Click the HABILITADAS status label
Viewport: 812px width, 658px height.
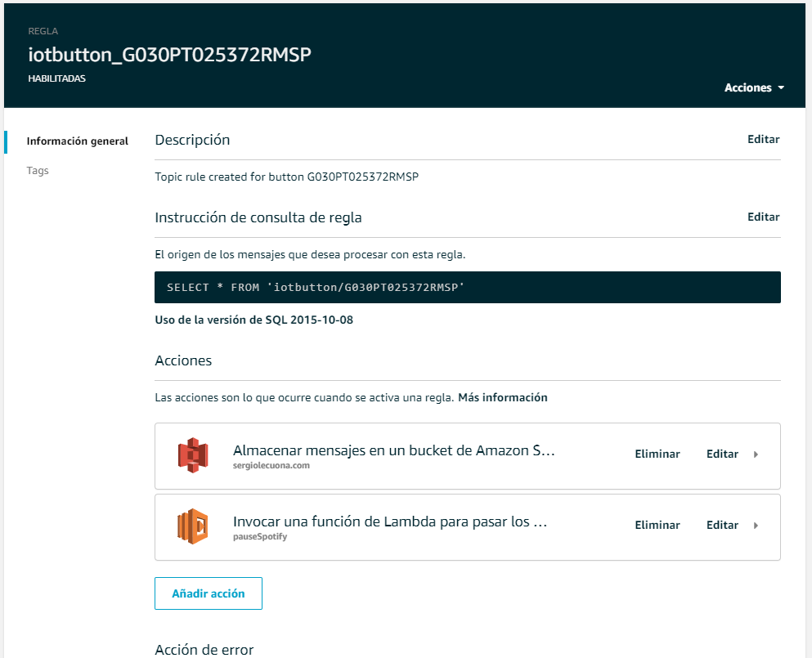(56, 78)
